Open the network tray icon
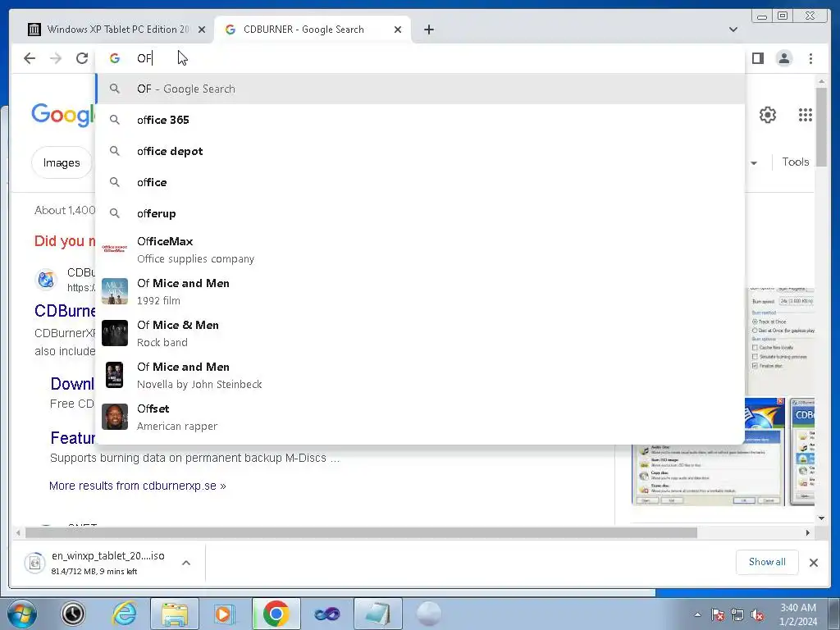Screen dimensions: 840x630 [x=737, y=614]
